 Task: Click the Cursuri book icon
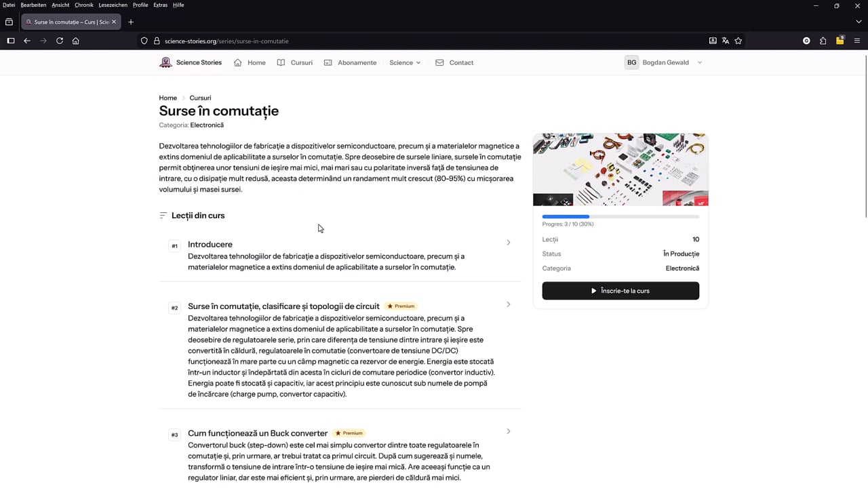point(281,62)
